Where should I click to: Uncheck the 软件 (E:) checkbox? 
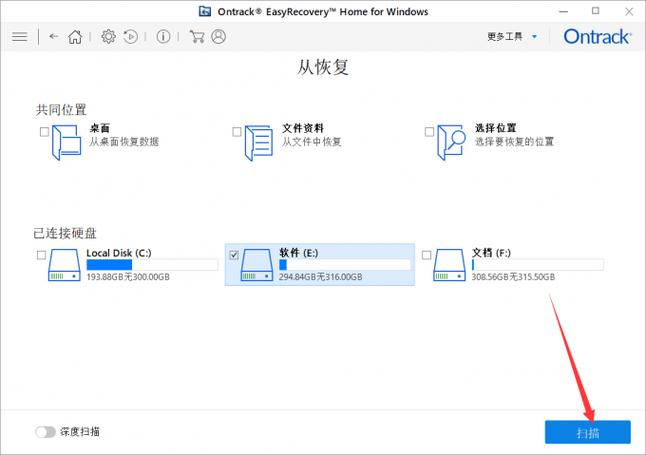234,255
